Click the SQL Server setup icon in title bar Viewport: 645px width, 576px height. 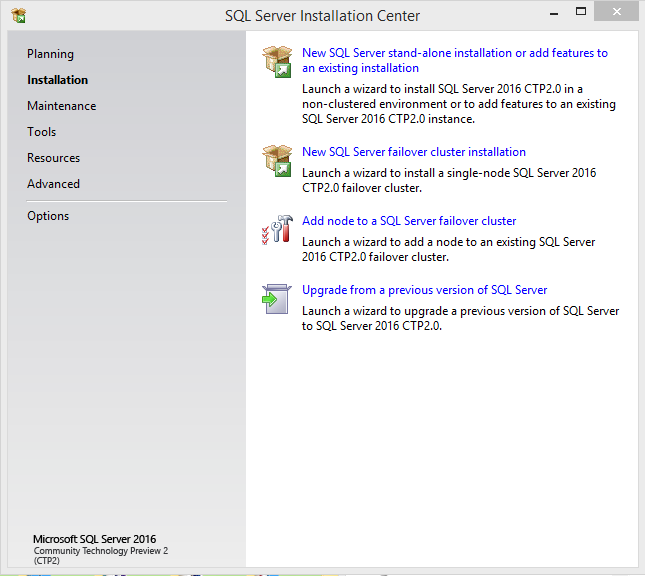19,16
